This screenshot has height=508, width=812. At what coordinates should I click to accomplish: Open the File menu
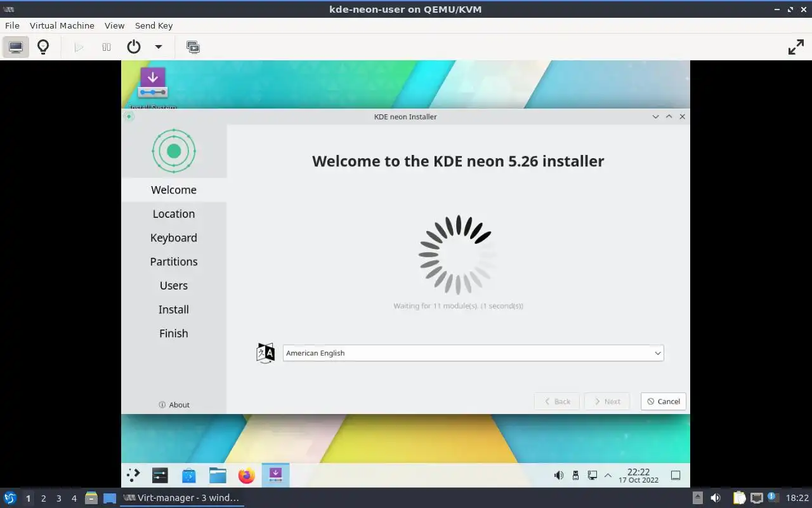12,25
